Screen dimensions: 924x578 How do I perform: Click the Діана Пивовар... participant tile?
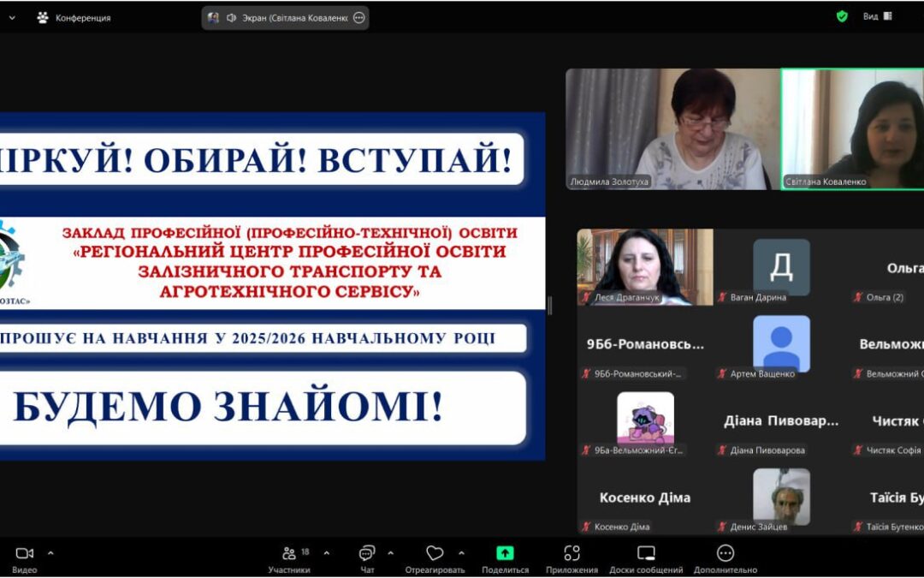pyautogui.click(x=781, y=420)
